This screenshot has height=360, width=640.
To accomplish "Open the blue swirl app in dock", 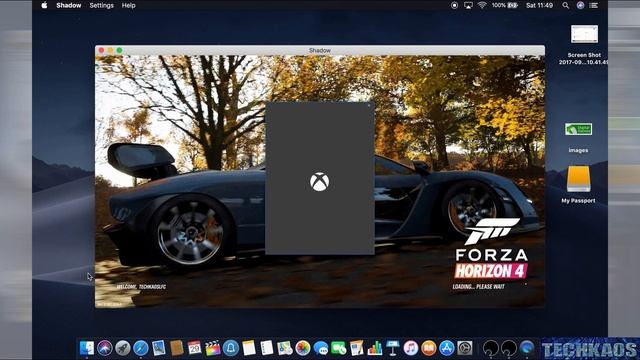I will pyautogui.click(x=527, y=348).
